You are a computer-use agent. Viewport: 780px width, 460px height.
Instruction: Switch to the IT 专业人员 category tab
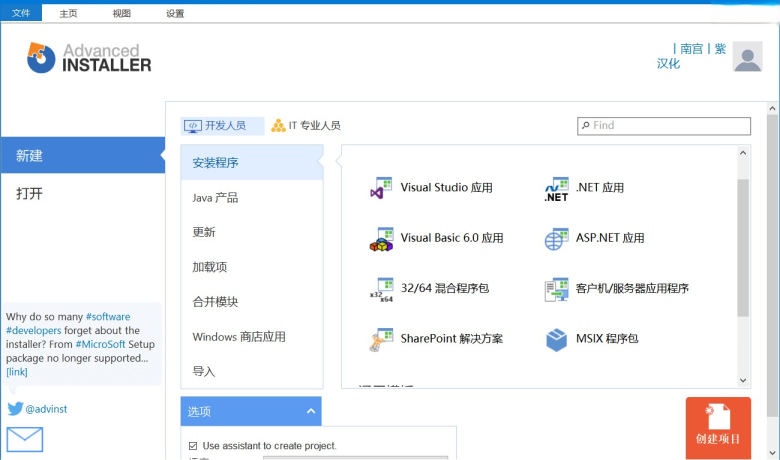tap(306, 126)
